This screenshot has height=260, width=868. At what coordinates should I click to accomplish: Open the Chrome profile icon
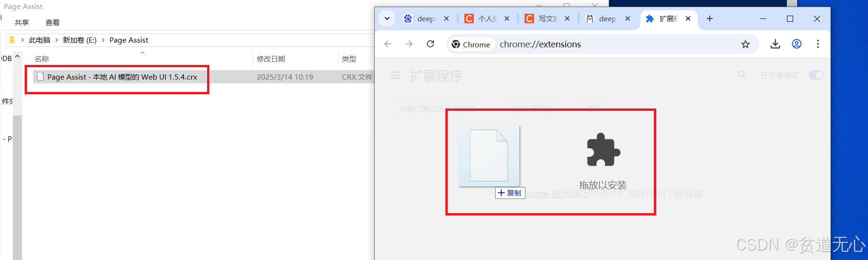pos(796,44)
